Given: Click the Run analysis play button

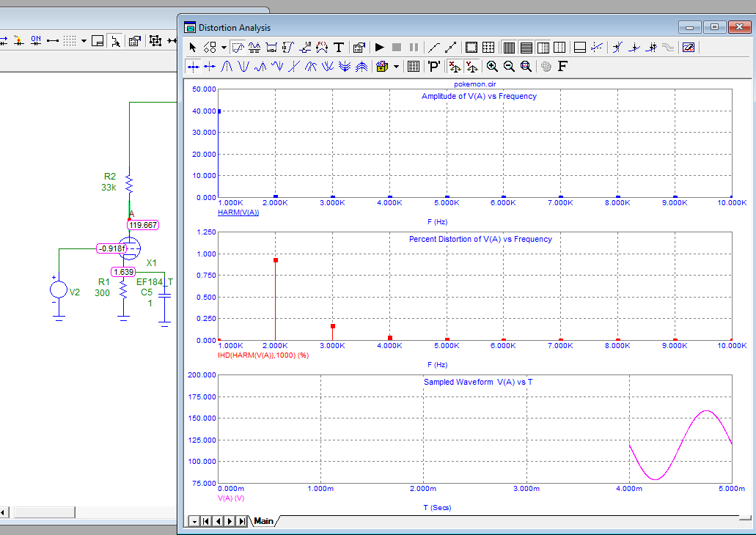Looking at the screenshot, I should (380, 48).
